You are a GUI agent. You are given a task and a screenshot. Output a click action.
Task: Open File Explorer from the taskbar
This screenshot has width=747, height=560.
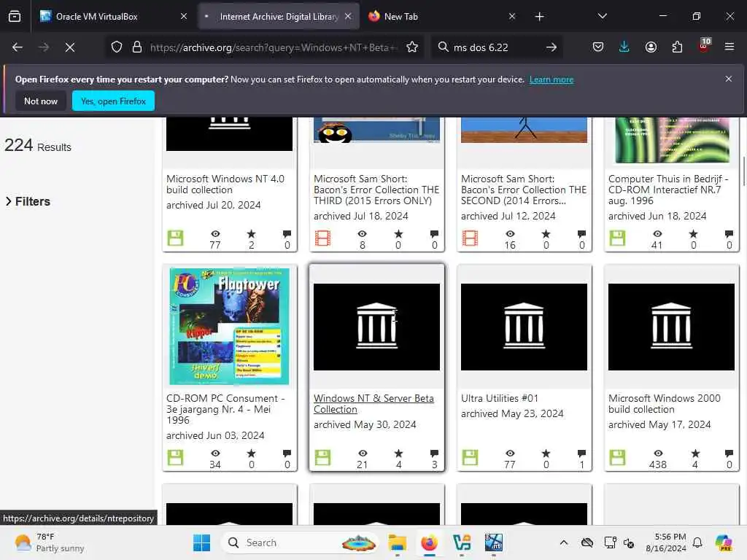click(x=397, y=542)
